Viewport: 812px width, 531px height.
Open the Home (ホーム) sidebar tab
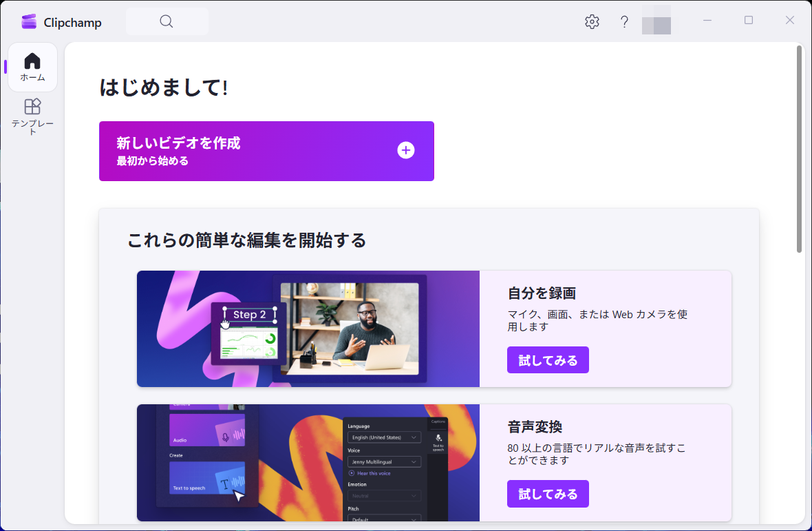pyautogui.click(x=32, y=67)
